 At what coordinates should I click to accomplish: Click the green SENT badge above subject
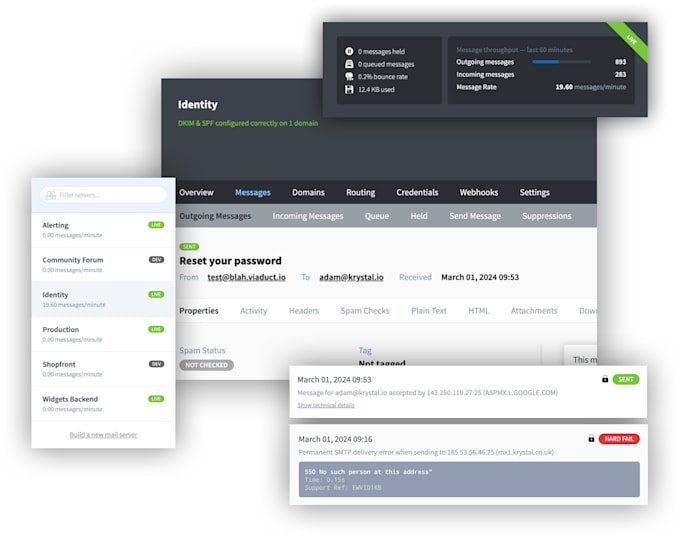[x=189, y=247]
